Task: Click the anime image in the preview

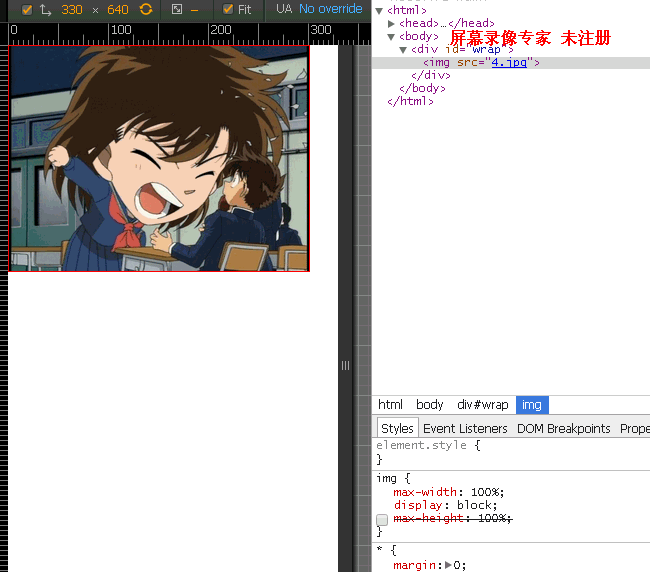Action: pos(159,158)
